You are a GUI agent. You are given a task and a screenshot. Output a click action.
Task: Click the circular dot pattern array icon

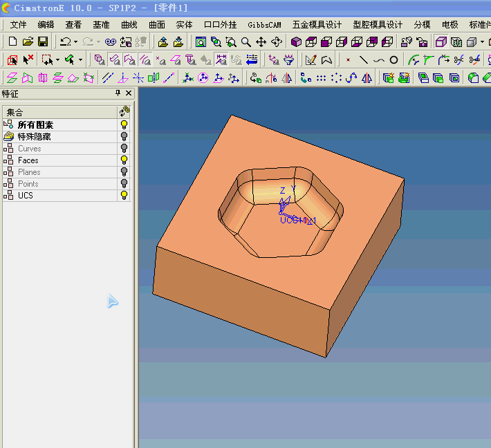tap(336, 78)
